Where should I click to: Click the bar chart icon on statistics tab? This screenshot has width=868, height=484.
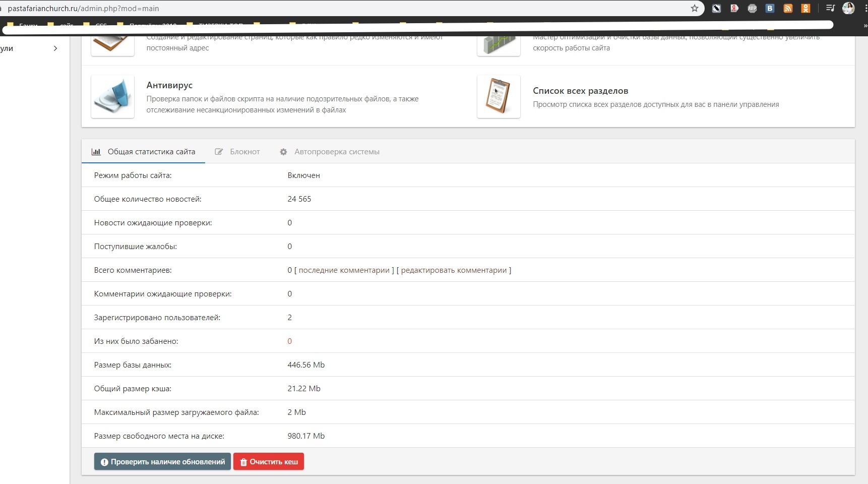[96, 152]
